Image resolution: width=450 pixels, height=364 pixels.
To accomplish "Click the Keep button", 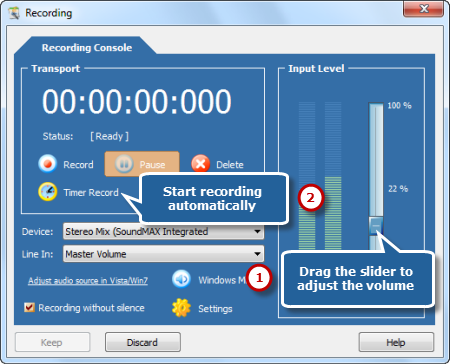I will (x=52, y=342).
